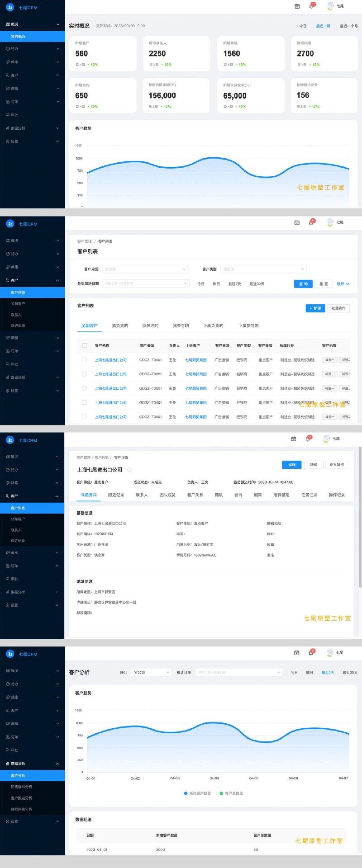Select 最近30天 filter on the 客户分析 page
This screenshot has height=868, width=362.
350,673
